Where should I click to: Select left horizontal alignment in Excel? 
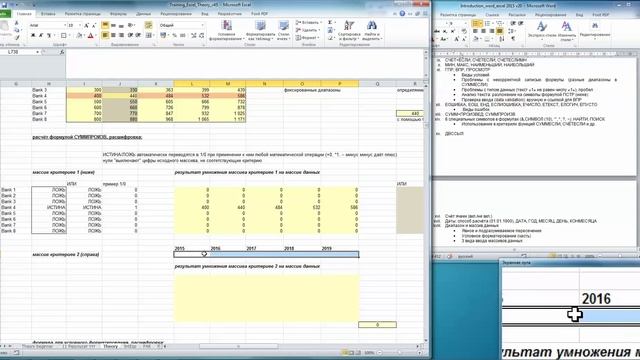pyautogui.click(x=105, y=36)
